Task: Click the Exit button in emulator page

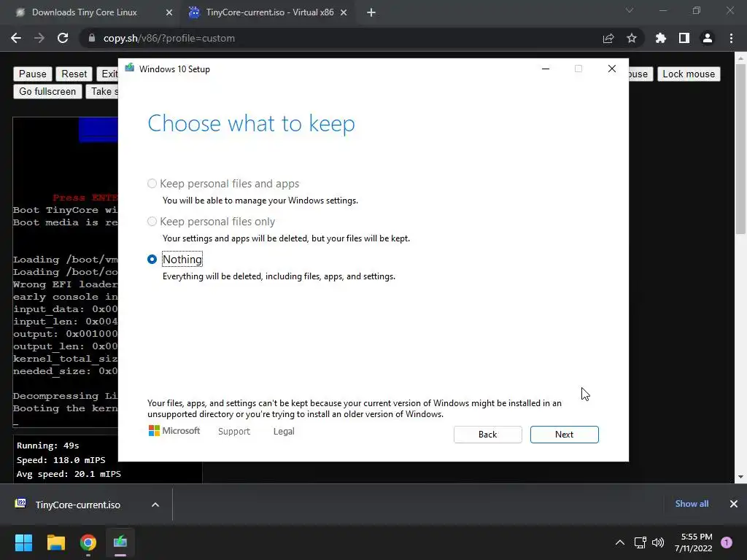Action: (108, 74)
